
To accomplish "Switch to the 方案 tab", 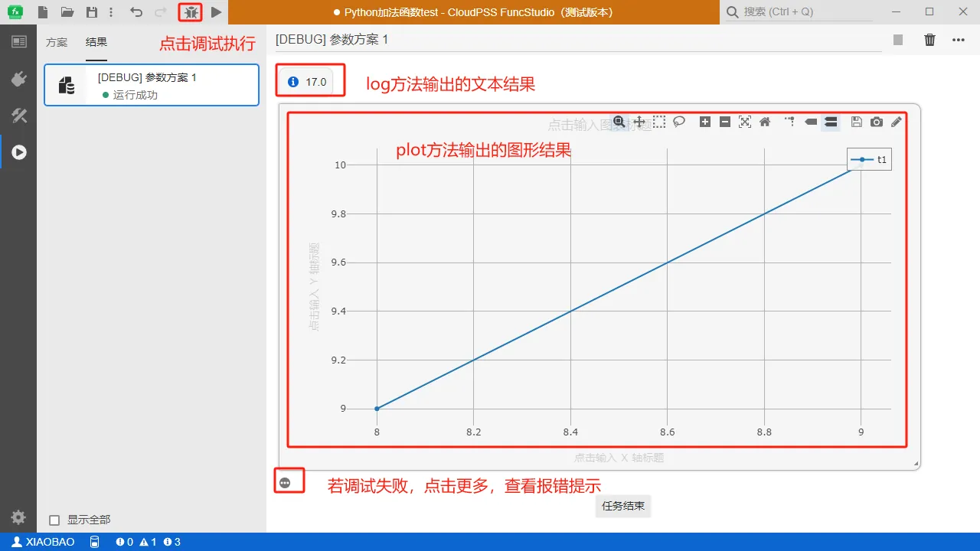I will (57, 42).
